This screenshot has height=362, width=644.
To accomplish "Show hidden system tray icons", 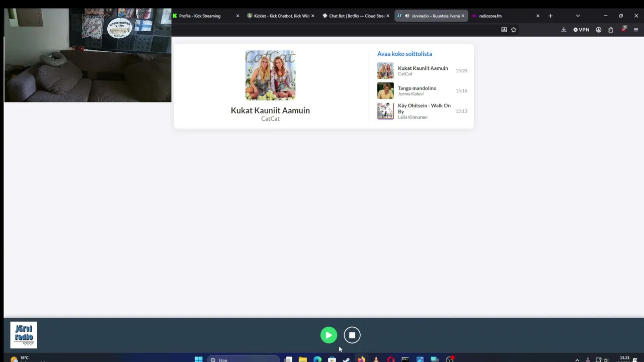I will (577, 359).
